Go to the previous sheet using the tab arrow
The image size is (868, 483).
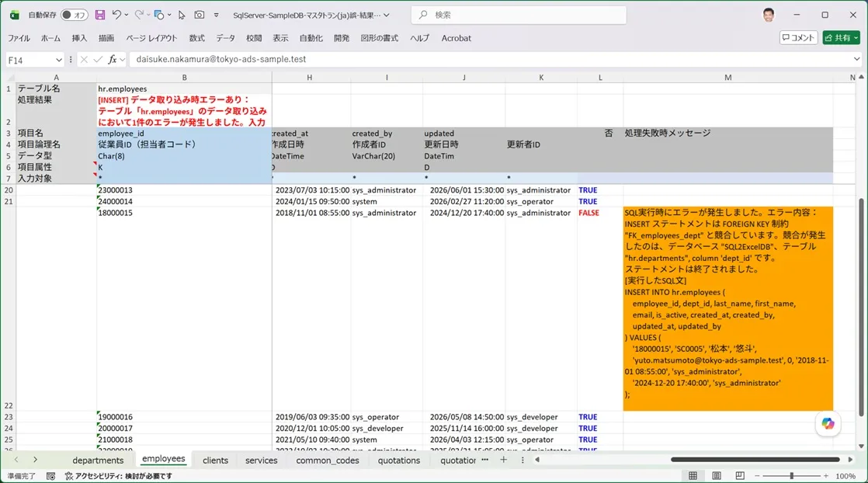[16, 460]
